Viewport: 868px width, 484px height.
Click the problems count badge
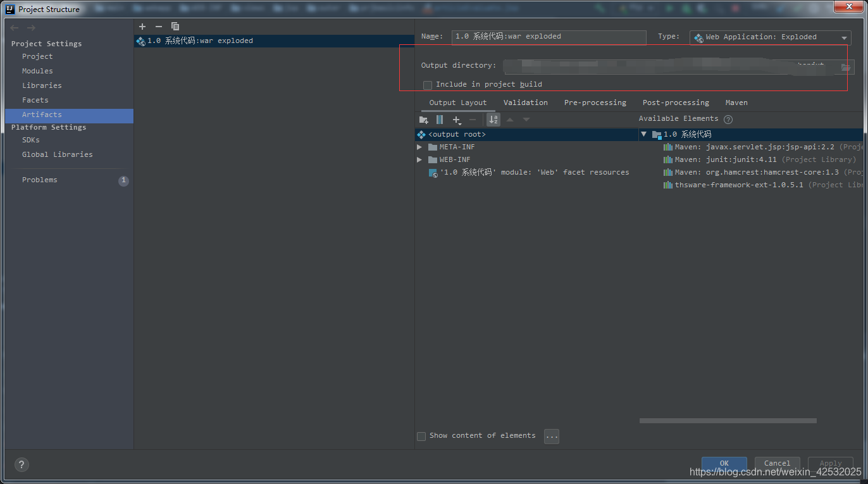click(123, 180)
